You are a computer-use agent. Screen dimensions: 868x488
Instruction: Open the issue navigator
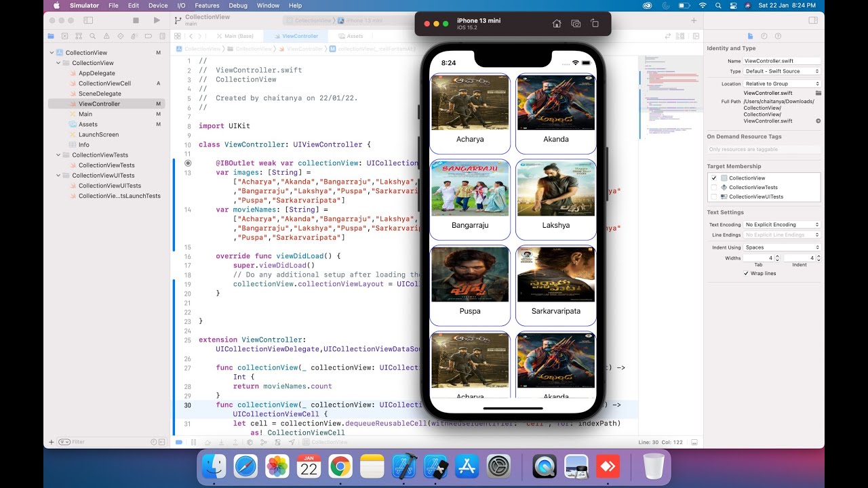(106, 36)
